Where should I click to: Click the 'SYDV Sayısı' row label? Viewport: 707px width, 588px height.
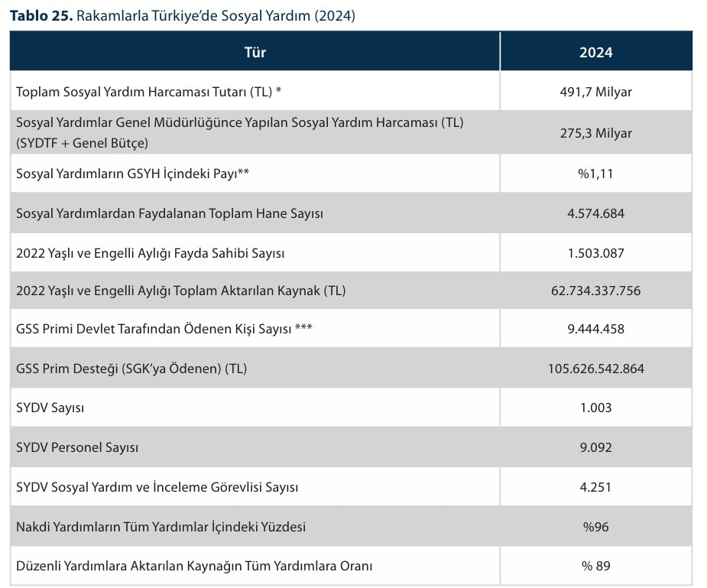[x=50, y=408]
